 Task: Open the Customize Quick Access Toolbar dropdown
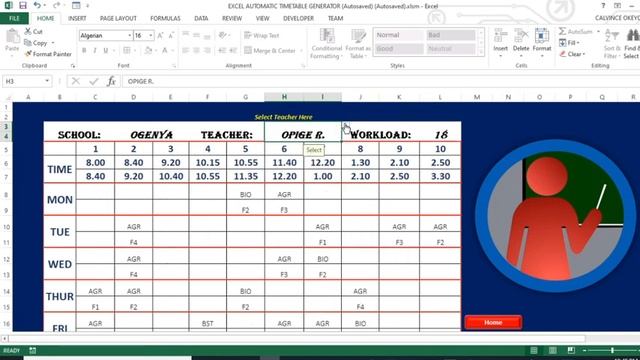[x=88, y=6]
